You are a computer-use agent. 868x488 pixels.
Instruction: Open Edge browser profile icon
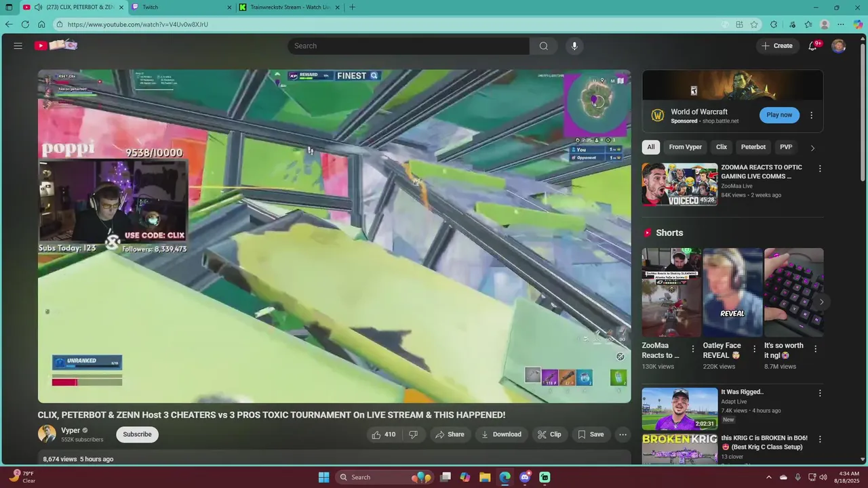(x=825, y=24)
